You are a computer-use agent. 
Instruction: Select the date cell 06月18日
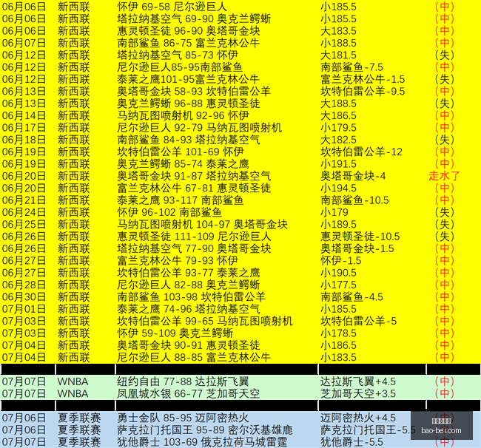(24, 140)
